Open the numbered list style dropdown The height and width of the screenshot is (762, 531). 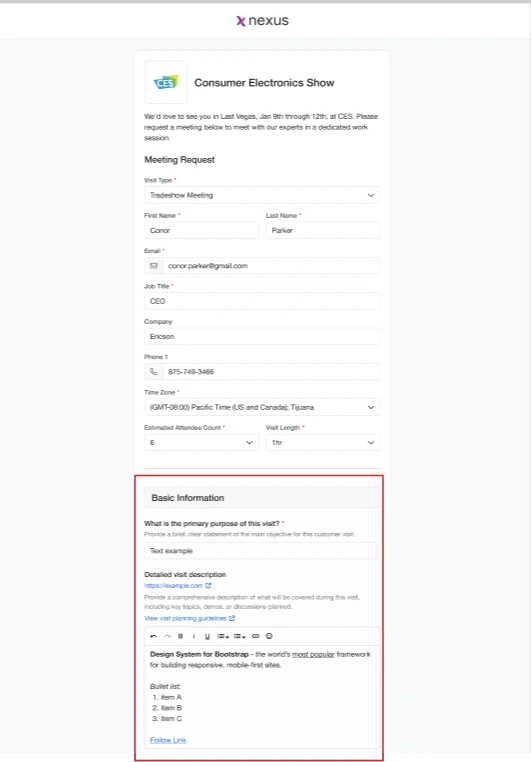pyautogui.click(x=240, y=636)
